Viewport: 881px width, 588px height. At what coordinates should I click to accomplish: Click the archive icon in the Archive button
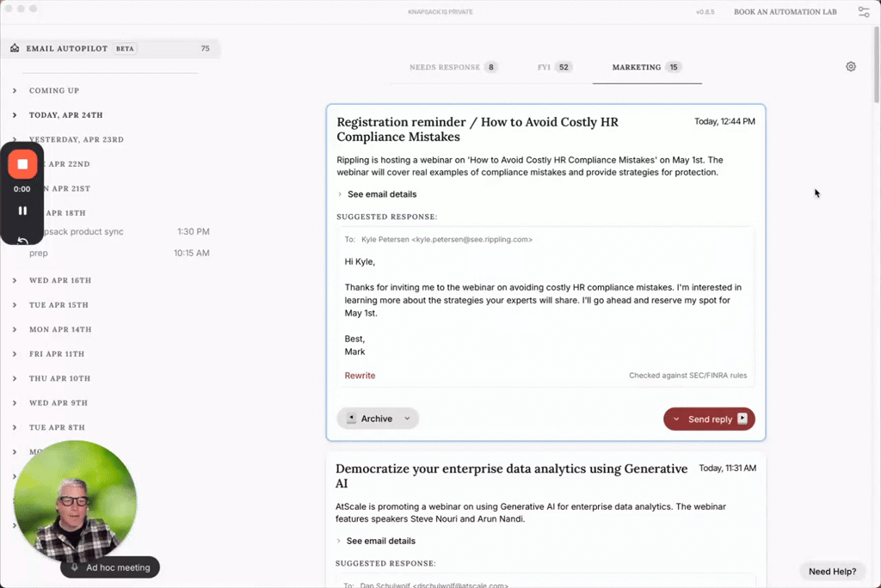(351, 419)
